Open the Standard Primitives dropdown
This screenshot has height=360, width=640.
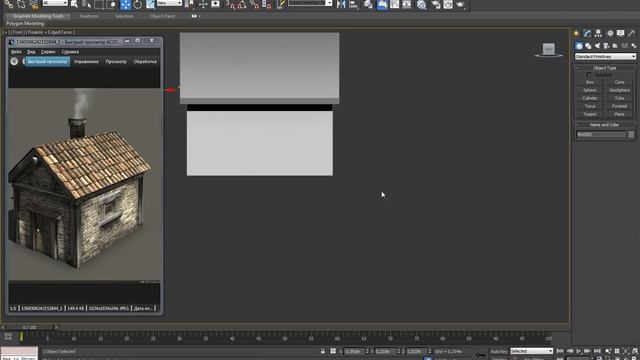tap(605, 56)
